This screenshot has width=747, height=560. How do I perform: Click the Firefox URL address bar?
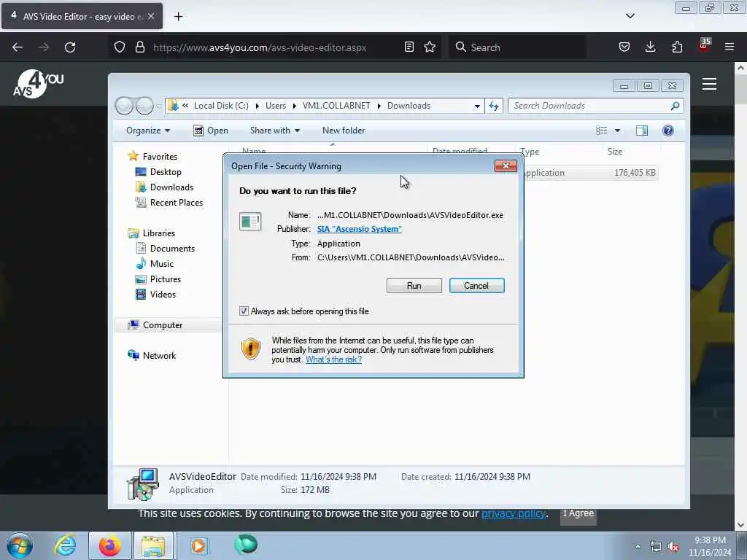click(x=260, y=47)
